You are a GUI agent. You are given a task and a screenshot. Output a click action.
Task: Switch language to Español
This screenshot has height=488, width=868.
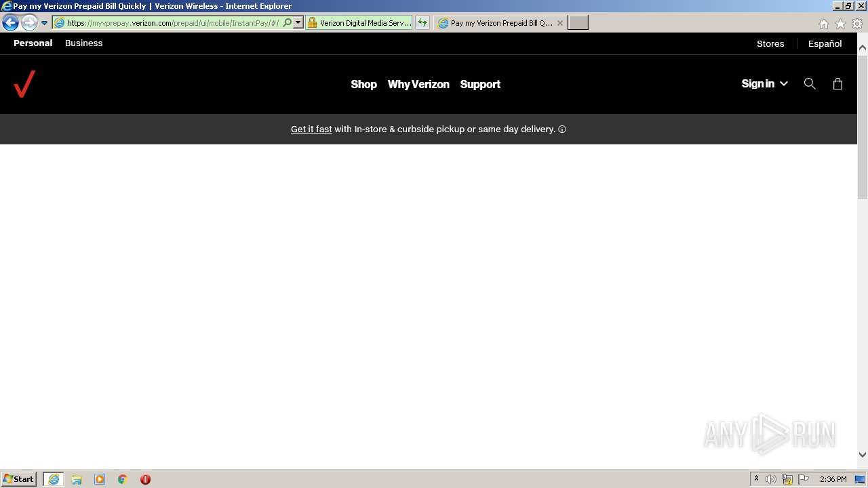pos(825,43)
